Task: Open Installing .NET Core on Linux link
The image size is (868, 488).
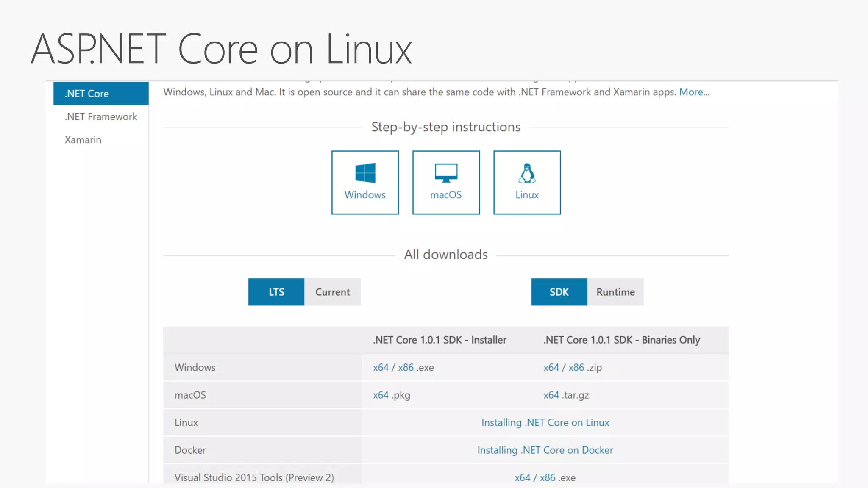Action: tap(545, 422)
